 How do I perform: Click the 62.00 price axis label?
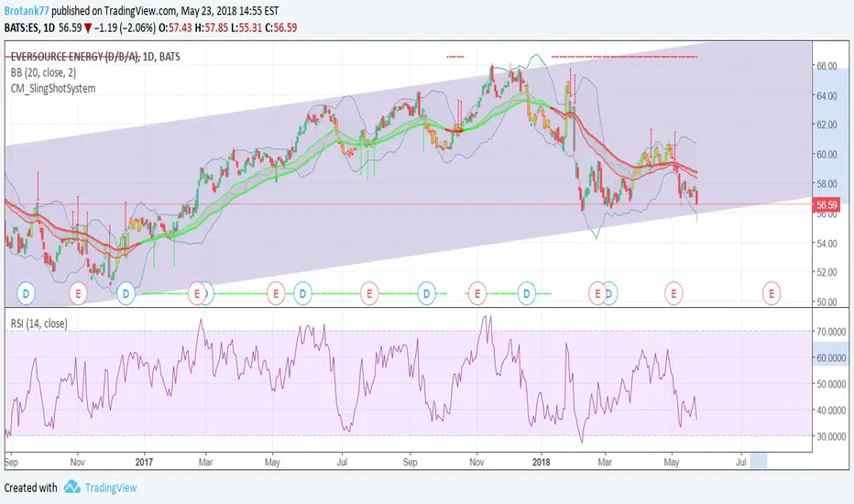(x=827, y=125)
